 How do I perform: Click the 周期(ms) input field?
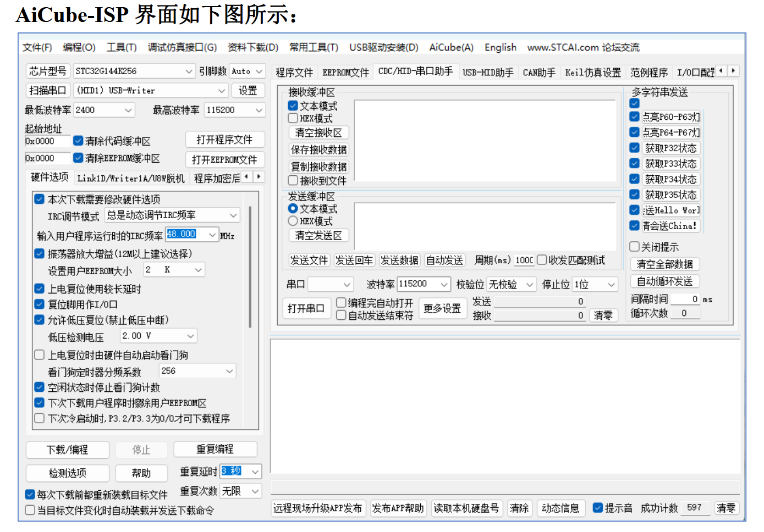click(x=524, y=260)
